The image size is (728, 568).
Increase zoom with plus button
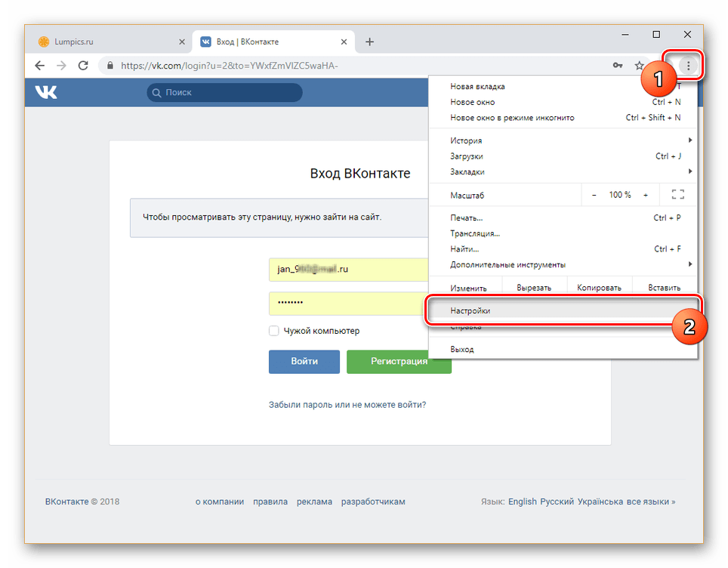coord(646,195)
